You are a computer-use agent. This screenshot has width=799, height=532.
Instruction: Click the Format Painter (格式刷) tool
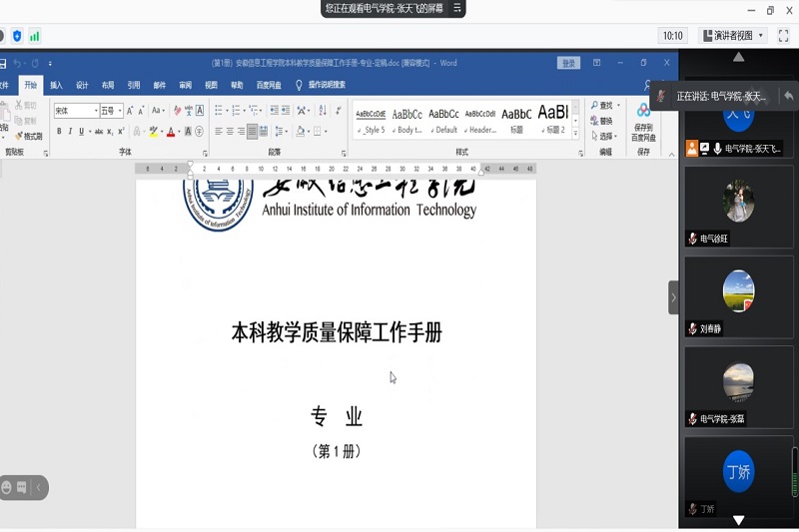tap(29, 136)
